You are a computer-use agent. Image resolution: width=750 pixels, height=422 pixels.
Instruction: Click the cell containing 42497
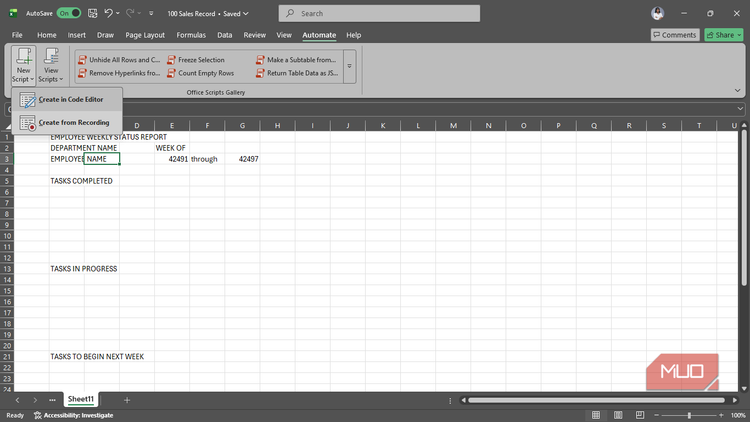point(243,159)
